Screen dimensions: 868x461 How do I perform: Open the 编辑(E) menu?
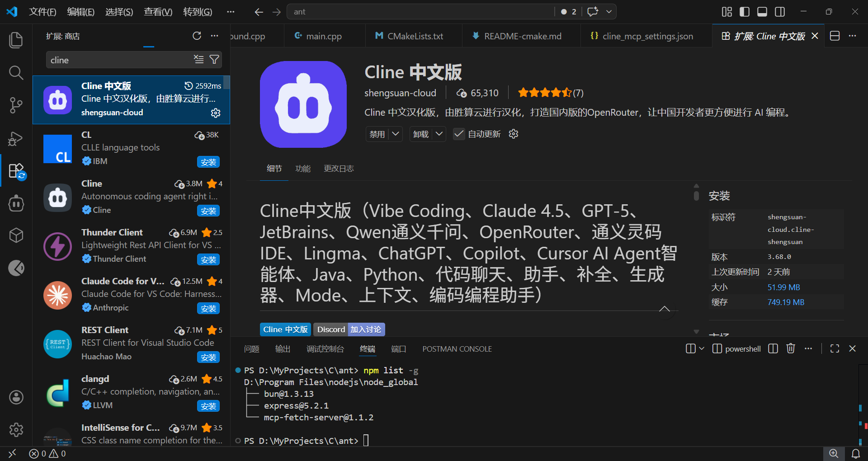coord(81,12)
